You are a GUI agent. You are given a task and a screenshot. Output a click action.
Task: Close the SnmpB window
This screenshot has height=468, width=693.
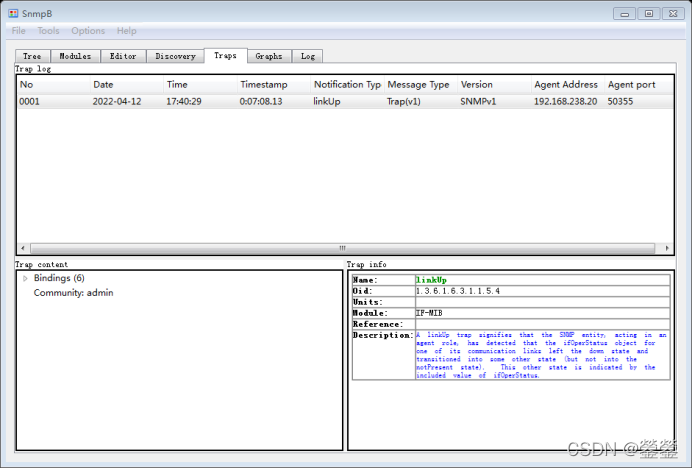point(673,14)
